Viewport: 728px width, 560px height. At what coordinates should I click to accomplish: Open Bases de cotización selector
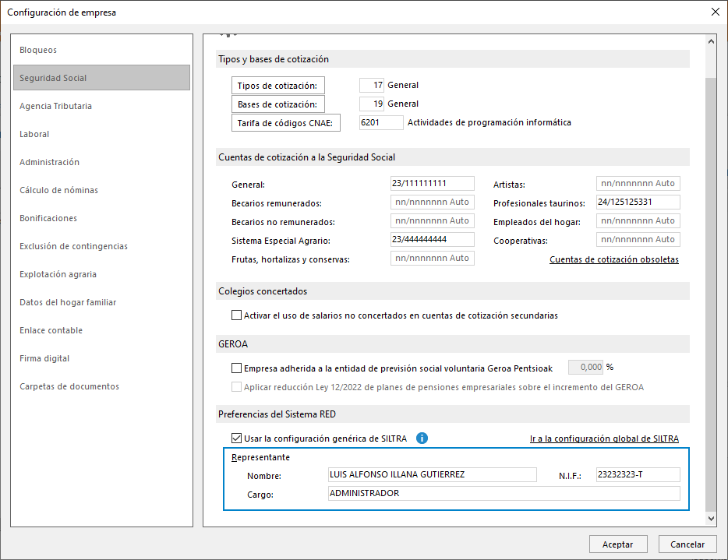coord(278,104)
